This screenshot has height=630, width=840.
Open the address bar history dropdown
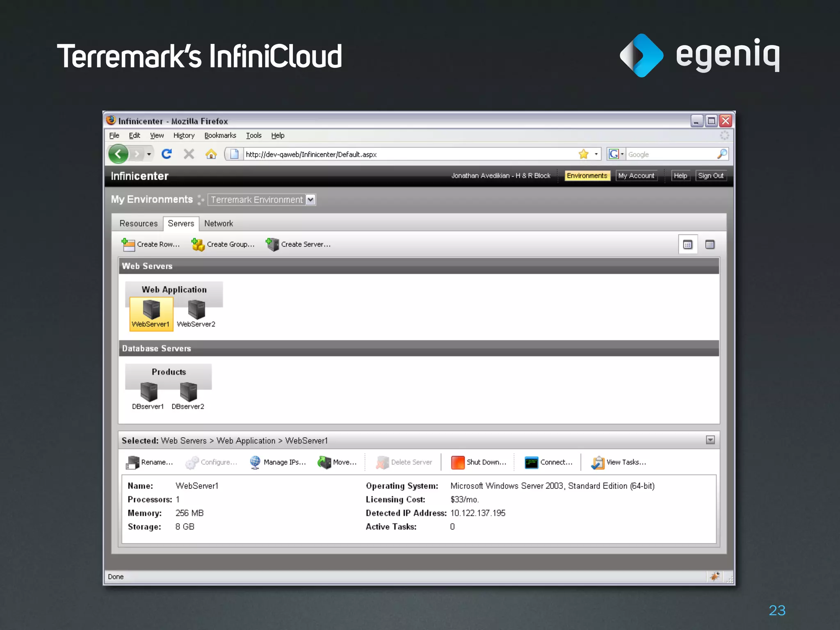coord(596,155)
